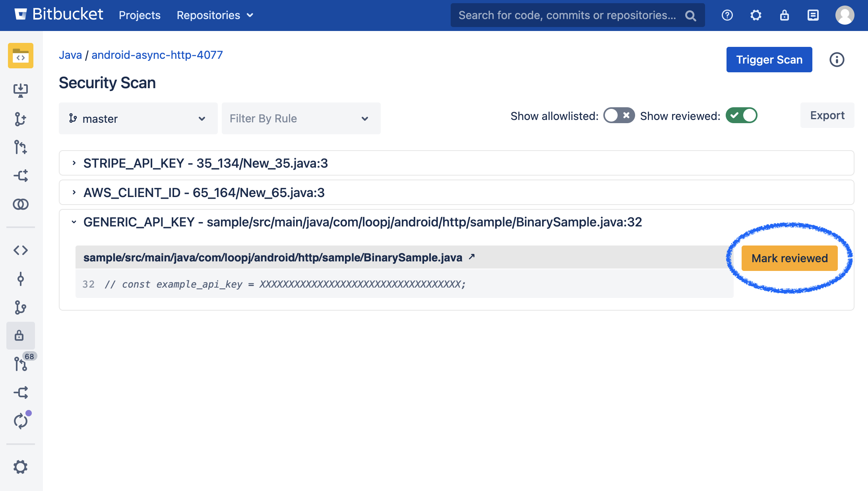Click the Create branch sidebar icon
Image resolution: width=868 pixels, height=491 pixels.
[x=21, y=119]
